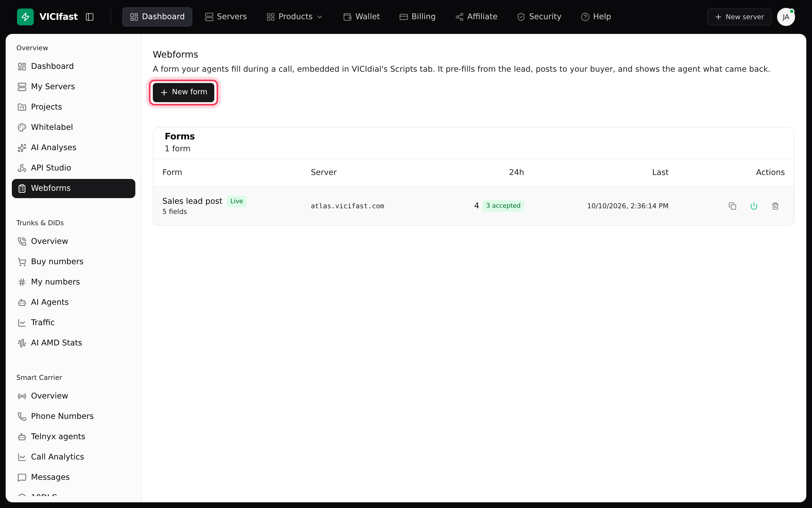This screenshot has width=812, height=508.
Task: Open the Help top menu
Action: click(x=596, y=17)
